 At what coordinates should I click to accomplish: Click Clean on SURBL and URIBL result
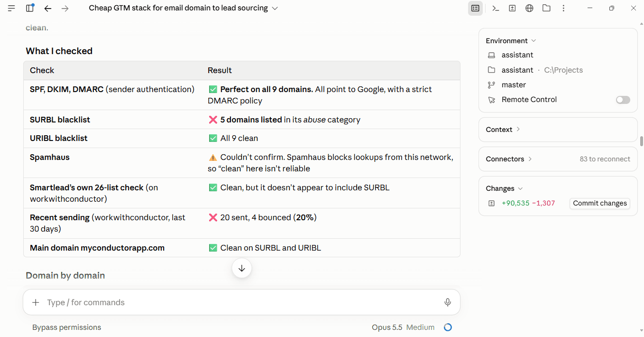[270, 248]
